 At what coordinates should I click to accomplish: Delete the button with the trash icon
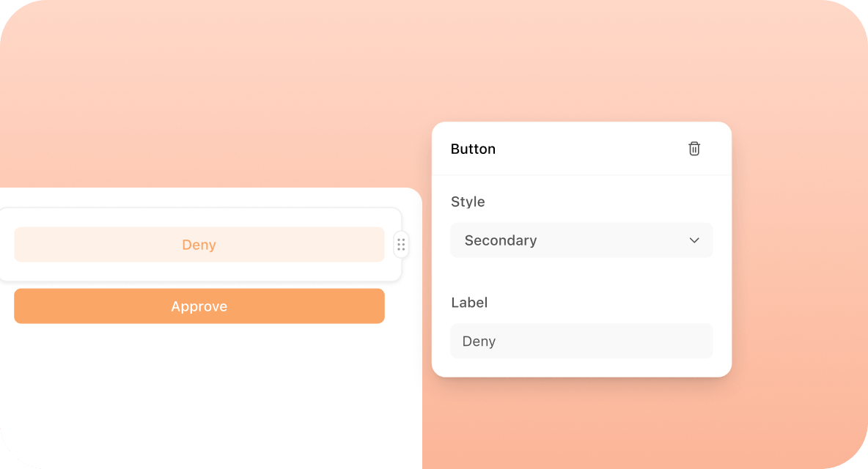[694, 149]
